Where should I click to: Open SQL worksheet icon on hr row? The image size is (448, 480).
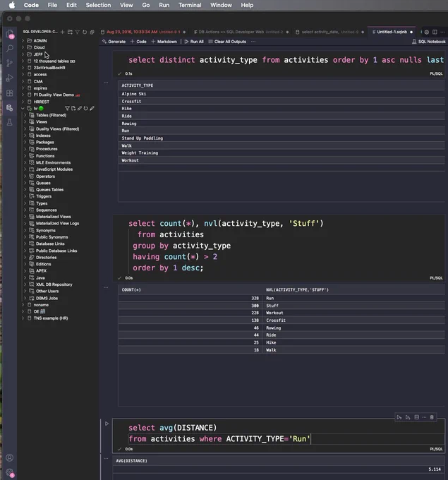coord(73,109)
